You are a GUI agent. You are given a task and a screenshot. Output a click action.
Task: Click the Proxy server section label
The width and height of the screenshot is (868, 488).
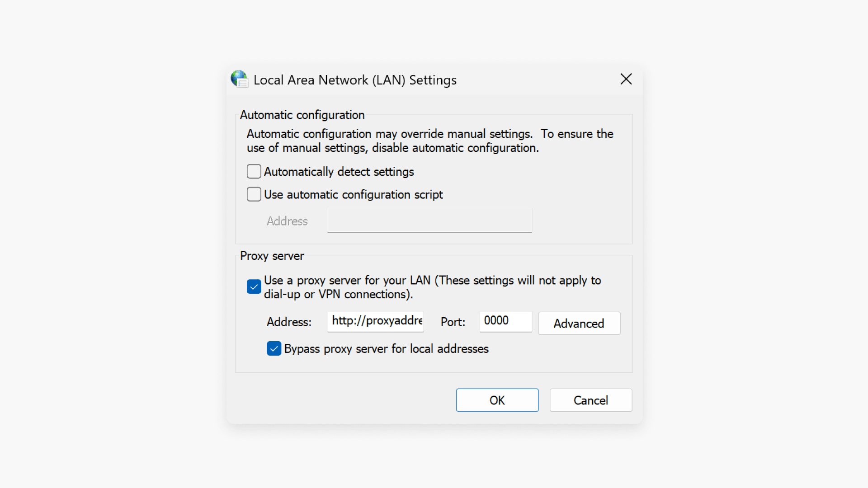(x=272, y=256)
